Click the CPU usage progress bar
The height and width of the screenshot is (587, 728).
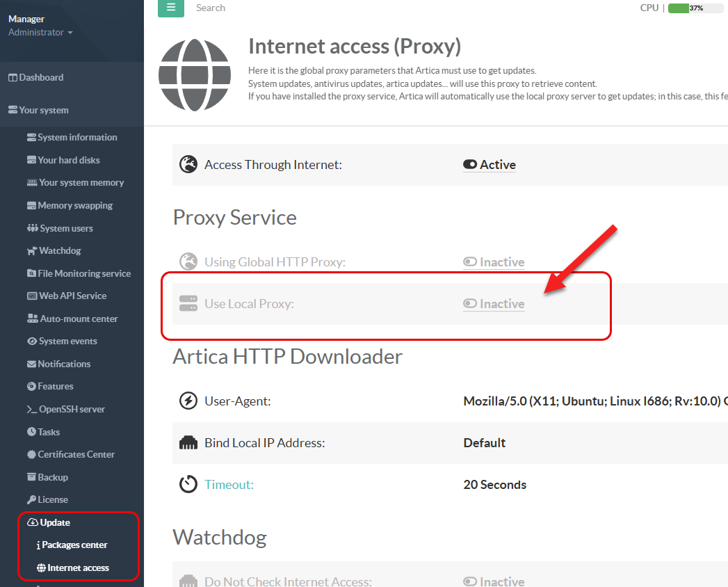pos(695,8)
